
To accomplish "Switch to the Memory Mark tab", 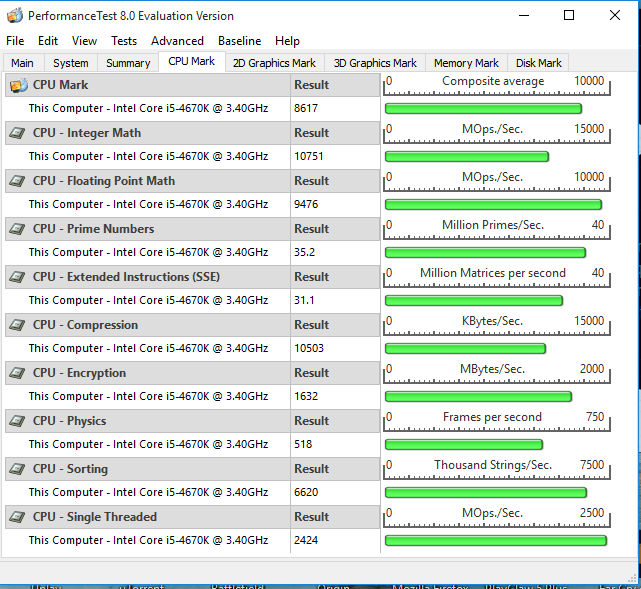I will click(x=466, y=63).
